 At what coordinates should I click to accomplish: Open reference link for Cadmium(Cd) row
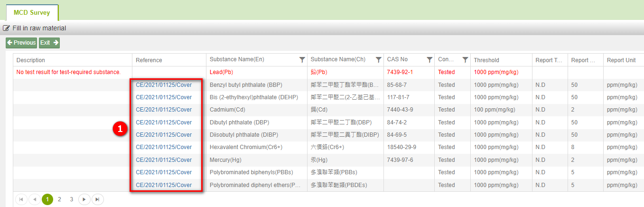point(164,110)
